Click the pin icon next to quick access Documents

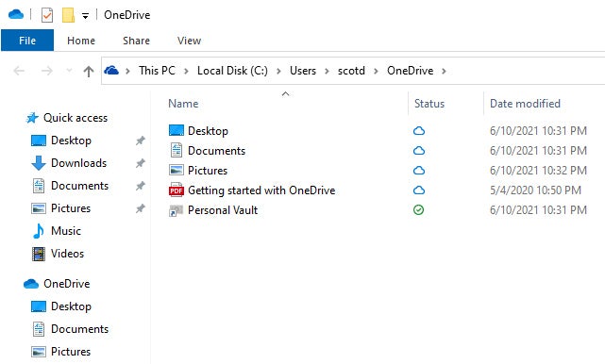click(141, 186)
